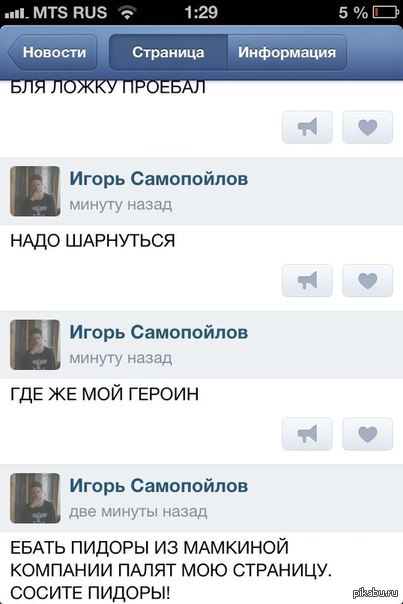
Task: Open author name on the 'две минуты назад' post
Action: click(x=159, y=486)
